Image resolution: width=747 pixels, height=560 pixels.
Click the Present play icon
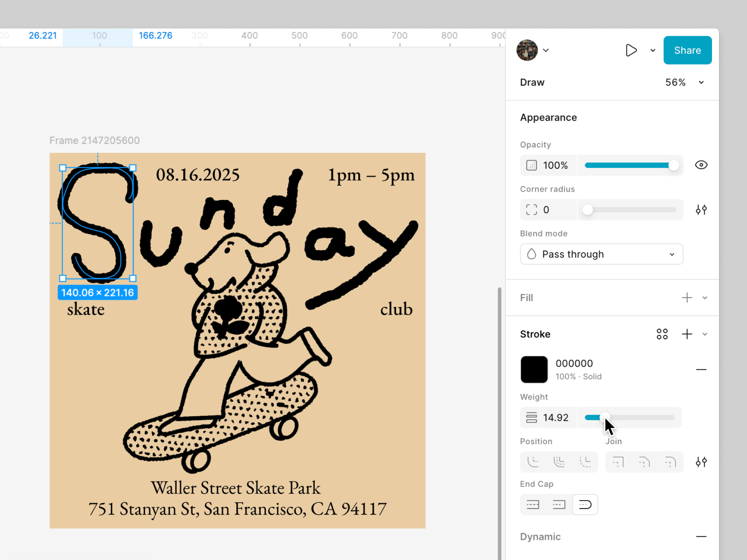coord(631,50)
